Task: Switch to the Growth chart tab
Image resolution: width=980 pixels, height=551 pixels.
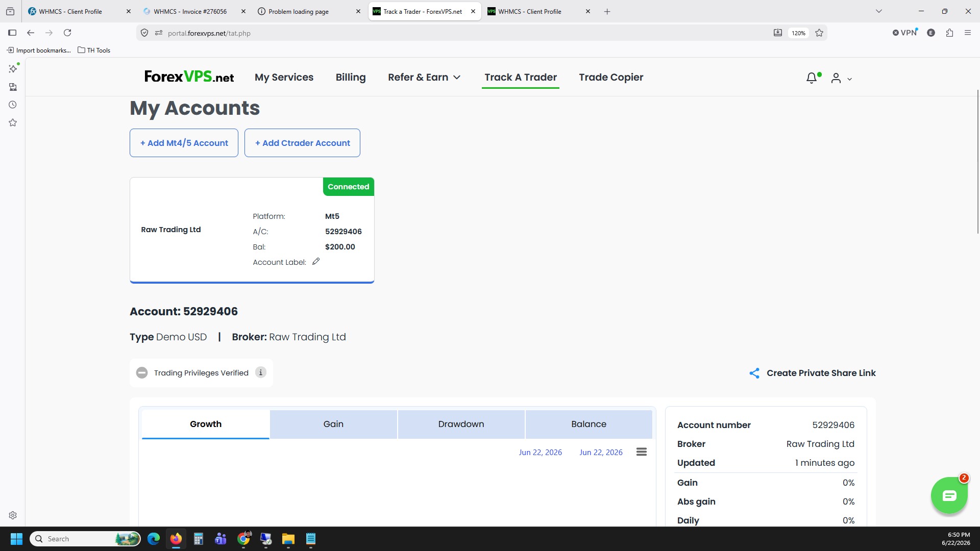Action: [206, 424]
